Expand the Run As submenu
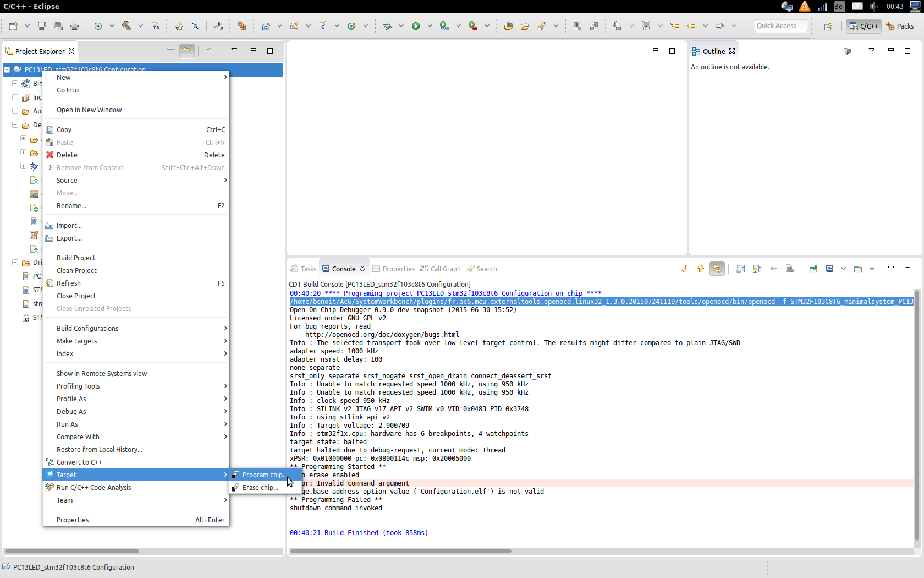Screen dimensions: 924x578 tap(136, 424)
